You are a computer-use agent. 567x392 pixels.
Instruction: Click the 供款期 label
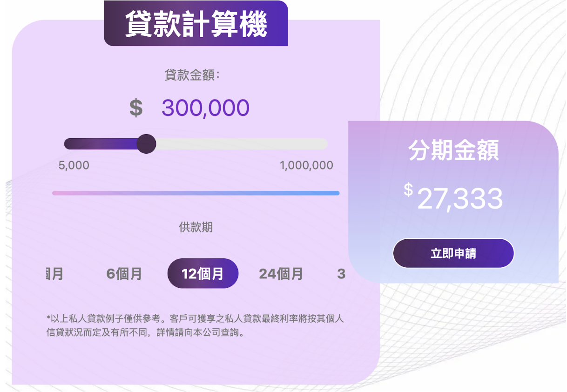(x=196, y=227)
